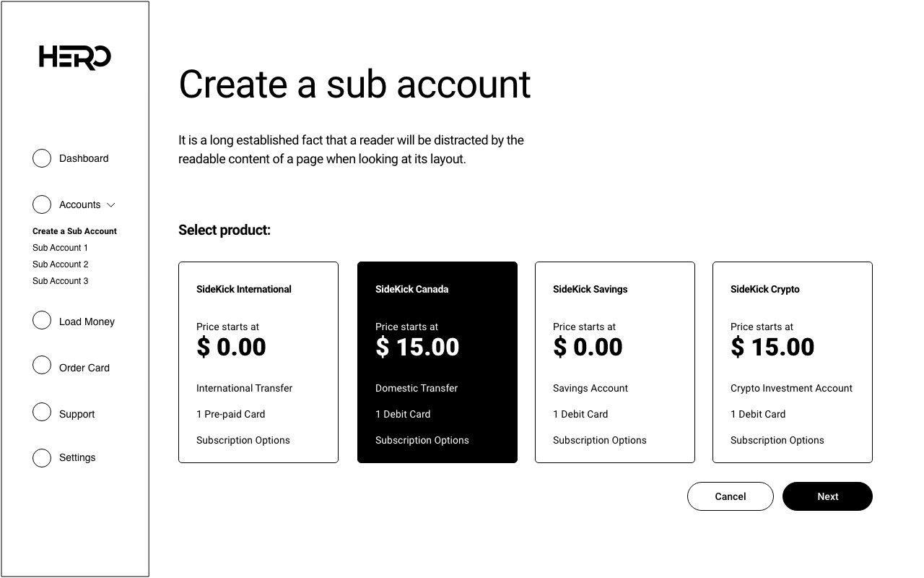The width and height of the screenshot is (924, 578).
Task: Click the Dashboard circle icon
Action: [42, 158]
